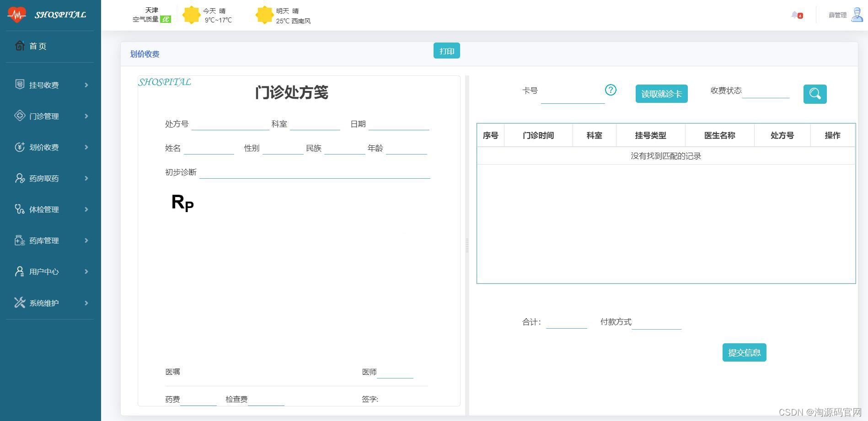Click the 没有找到匹配的记录 empty row
Viewport: 868px width, 421px height.
point(666,156)
